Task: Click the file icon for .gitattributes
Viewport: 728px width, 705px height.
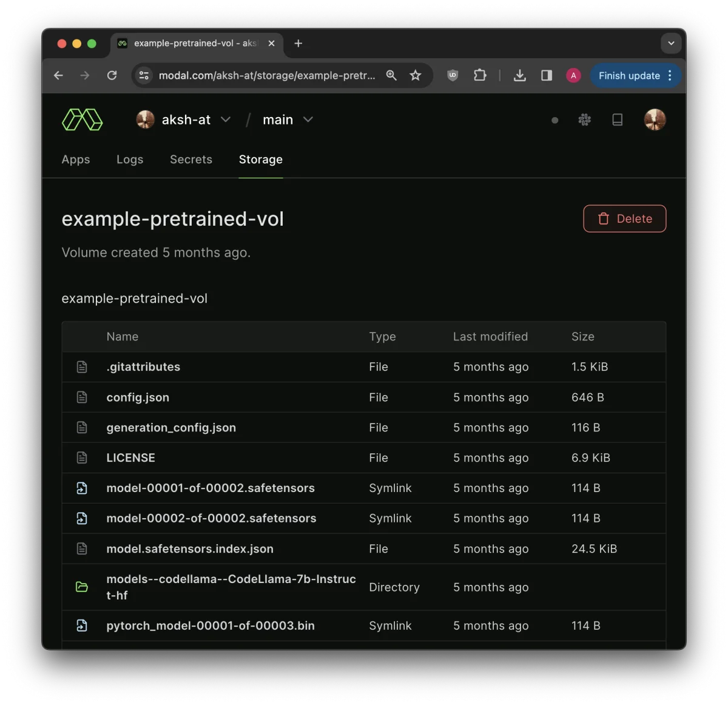Action: click(82, 367)
